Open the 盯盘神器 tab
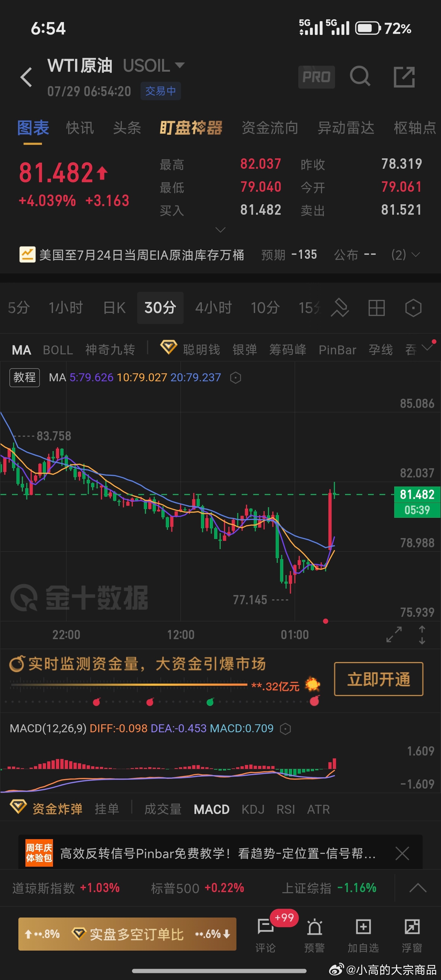Viewport: 441px width, 980px height. 191,128
